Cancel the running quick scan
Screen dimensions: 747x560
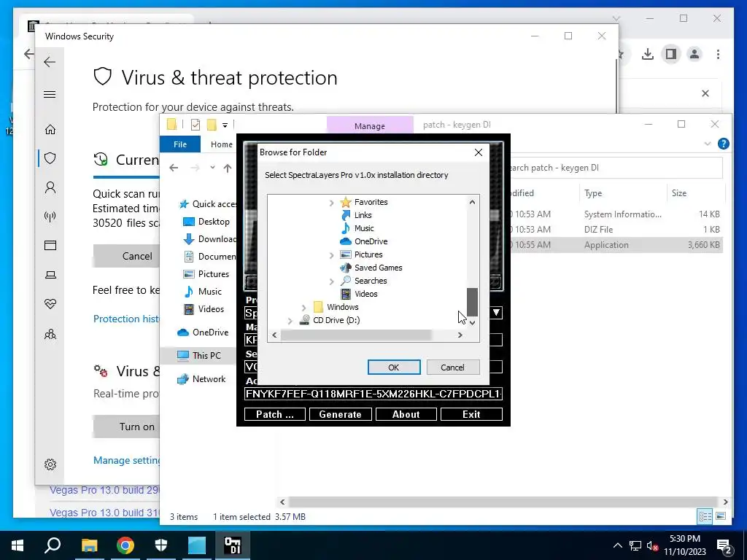click(137, 256)
